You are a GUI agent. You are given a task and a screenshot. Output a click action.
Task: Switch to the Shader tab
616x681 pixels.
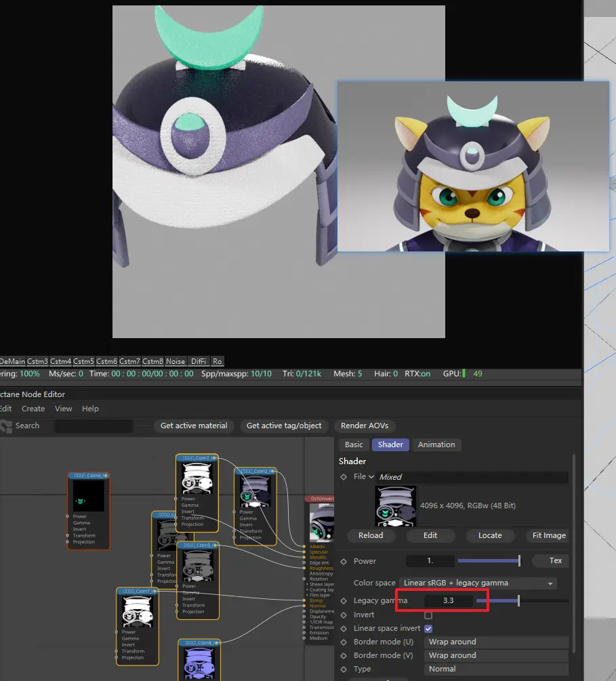[x=390, y=445]
